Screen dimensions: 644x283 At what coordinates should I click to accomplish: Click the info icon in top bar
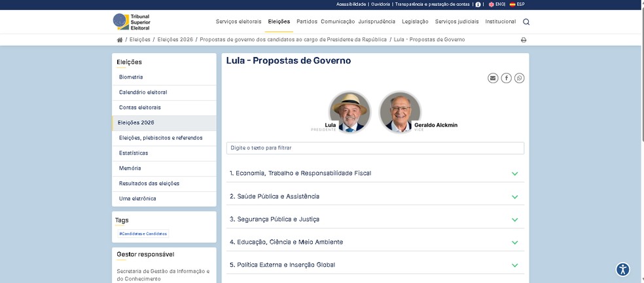(x=478, y=5)
